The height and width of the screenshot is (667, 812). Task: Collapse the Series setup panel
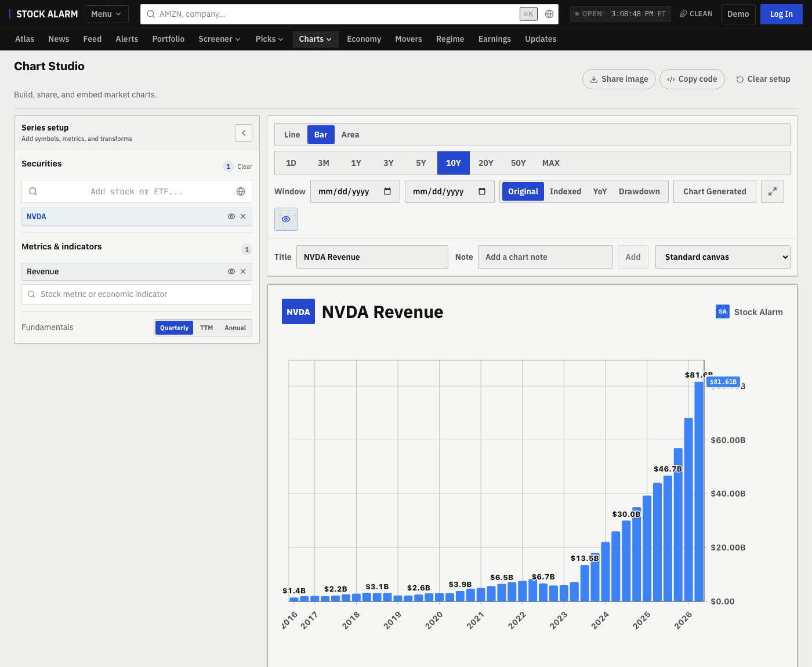[244, 133]
